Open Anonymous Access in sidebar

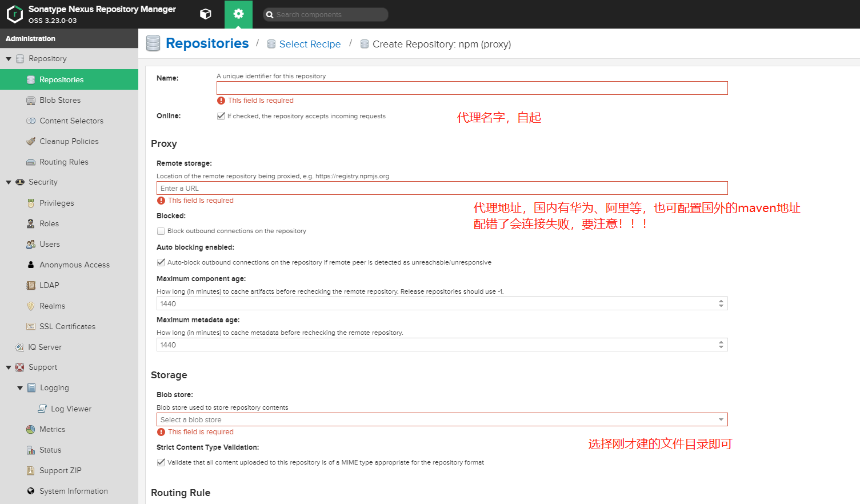click(x=74, y=265)
